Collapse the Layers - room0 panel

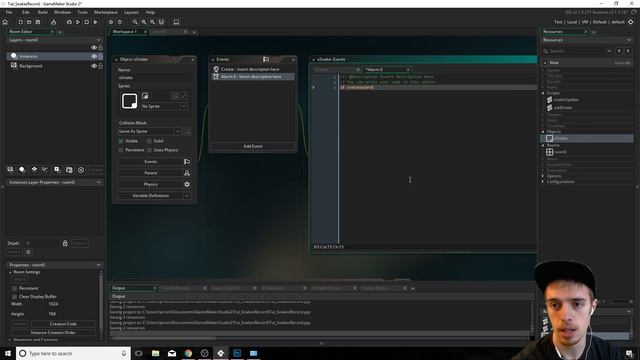point(98,40)
